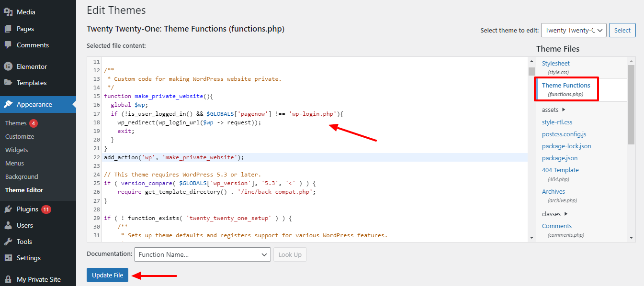Click the Theme Files scroll down arrow
The height and width of the screenshot is (286, 644).
[631, 237]
